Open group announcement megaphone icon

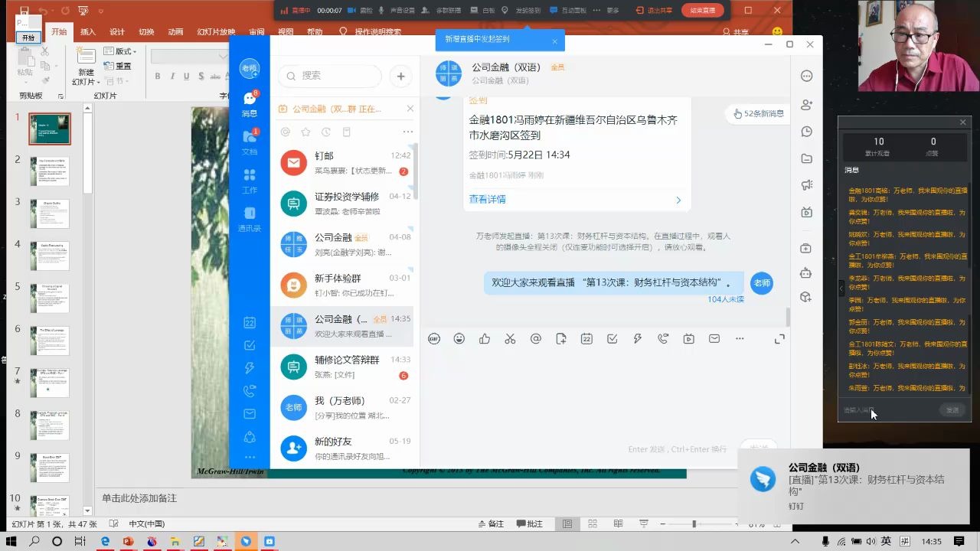[806, 185]
